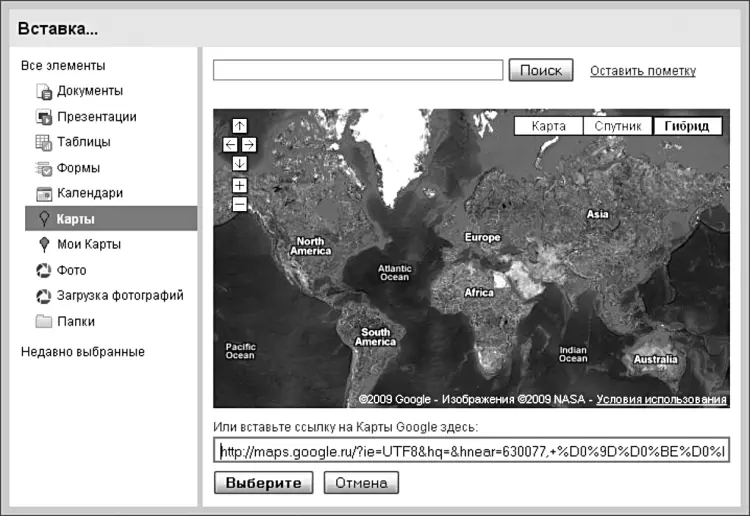Image resolution: width=750 pixels, height=516 pixels.
Task: Open the Фото category
Action: click(x=72, y=270)
